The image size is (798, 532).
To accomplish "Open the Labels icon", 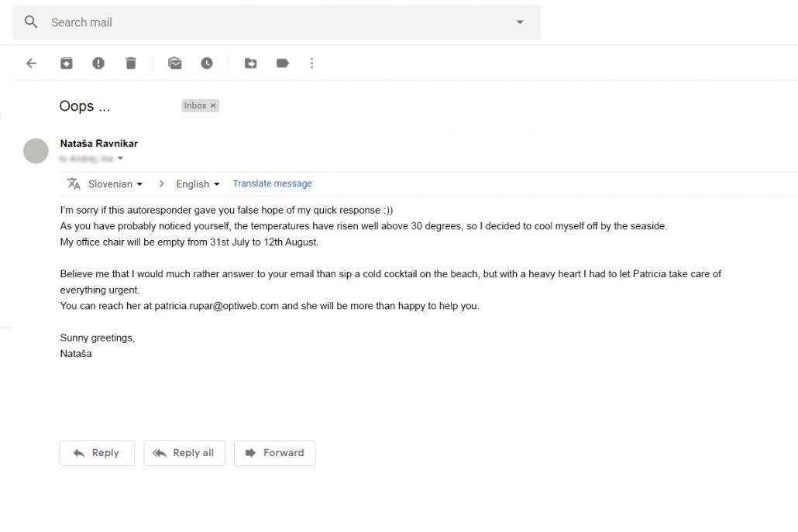I will pos(283,63).
